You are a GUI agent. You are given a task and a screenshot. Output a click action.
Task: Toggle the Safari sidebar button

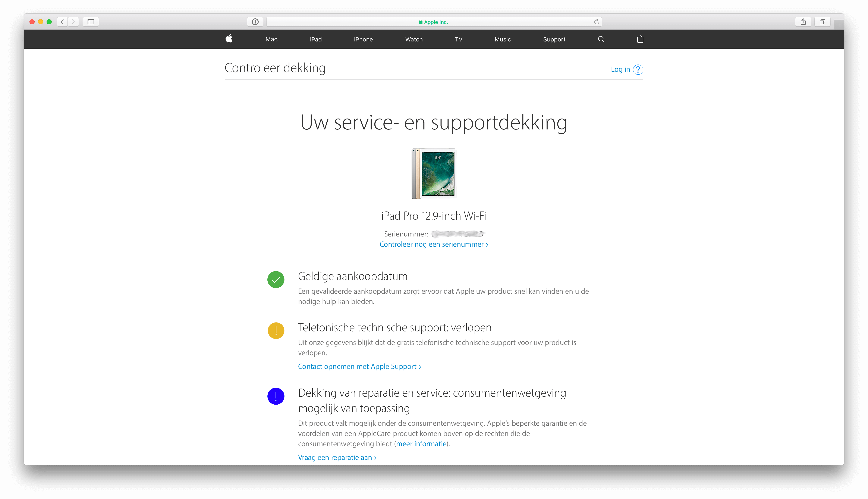pyautogui.click(x=91, y=22)
